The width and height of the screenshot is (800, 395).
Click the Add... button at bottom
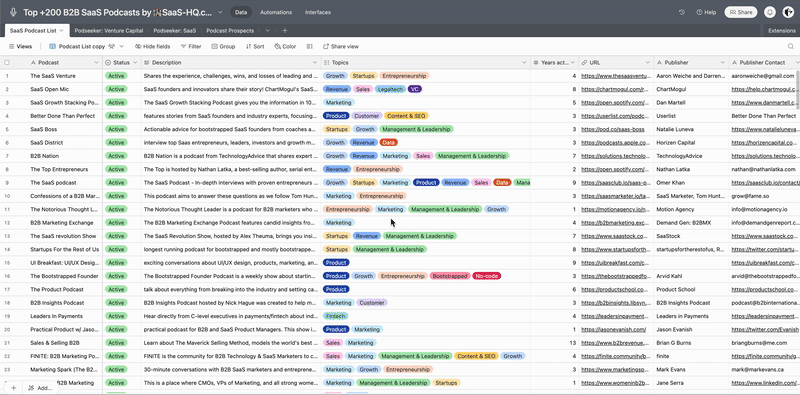pos(40,388)
